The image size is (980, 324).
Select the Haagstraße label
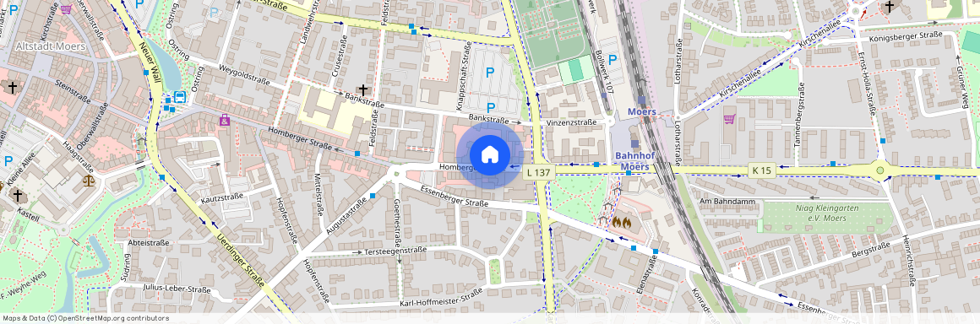click(x=78, y=156)
